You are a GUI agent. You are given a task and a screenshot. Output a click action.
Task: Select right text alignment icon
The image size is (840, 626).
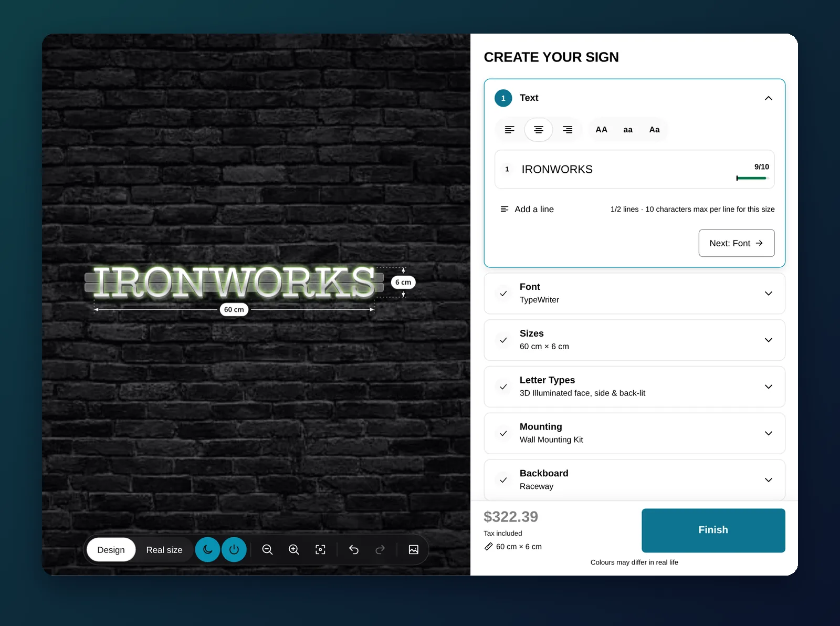coord(568,130)
